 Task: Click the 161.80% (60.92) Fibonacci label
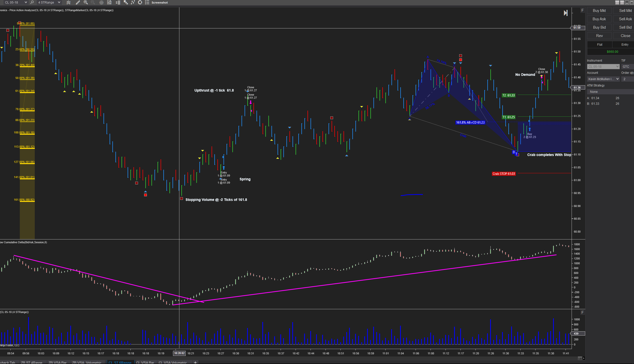[x=24, y=200]
